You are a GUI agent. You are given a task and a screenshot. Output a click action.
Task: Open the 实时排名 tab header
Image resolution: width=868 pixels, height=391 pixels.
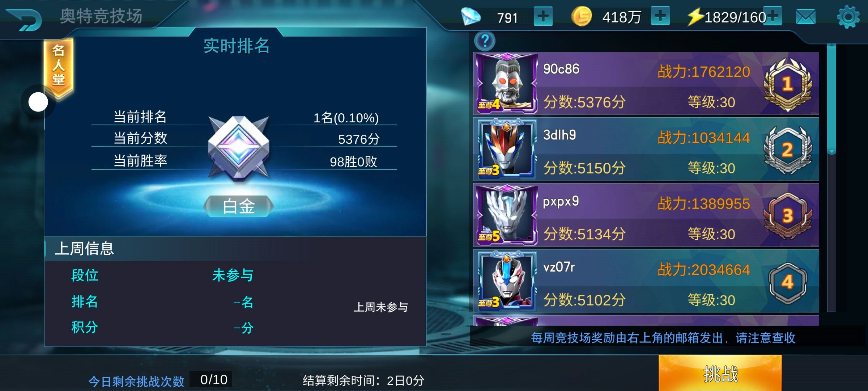pos(237,46)
